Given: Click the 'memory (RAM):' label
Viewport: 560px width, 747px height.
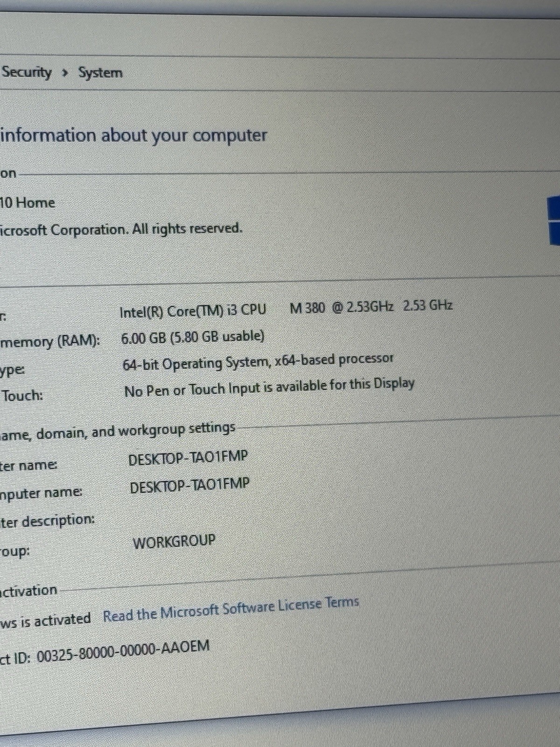Looking at the screenshot, I should pos(50,342).
